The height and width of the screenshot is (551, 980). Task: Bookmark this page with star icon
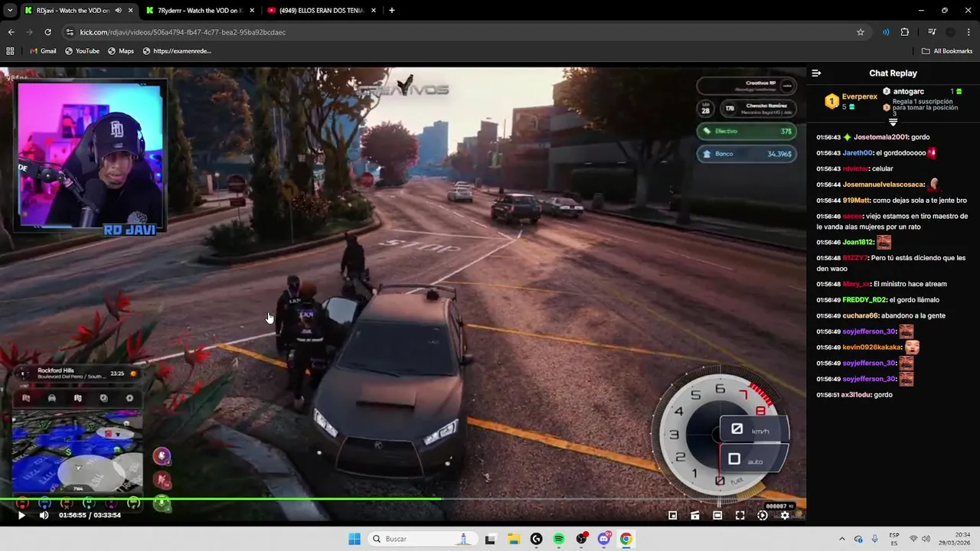coord(861,32)
